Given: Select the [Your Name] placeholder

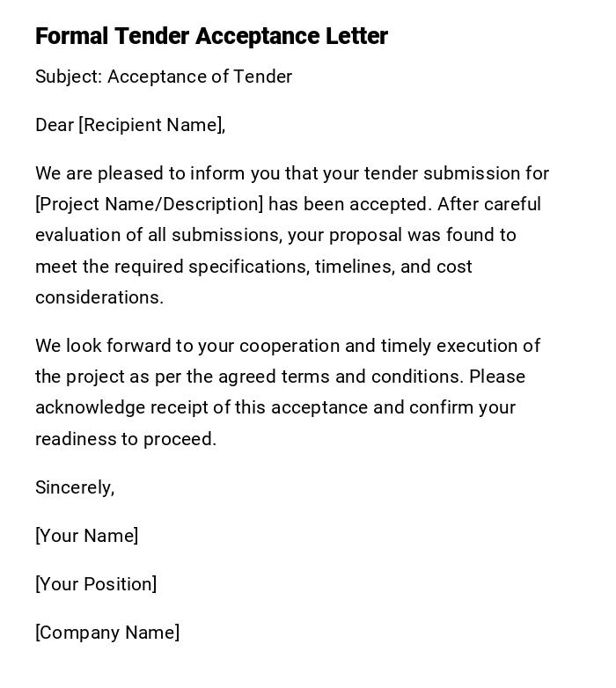Looking at the screenshot, I should pyautogui.click(x=86, y=536).
